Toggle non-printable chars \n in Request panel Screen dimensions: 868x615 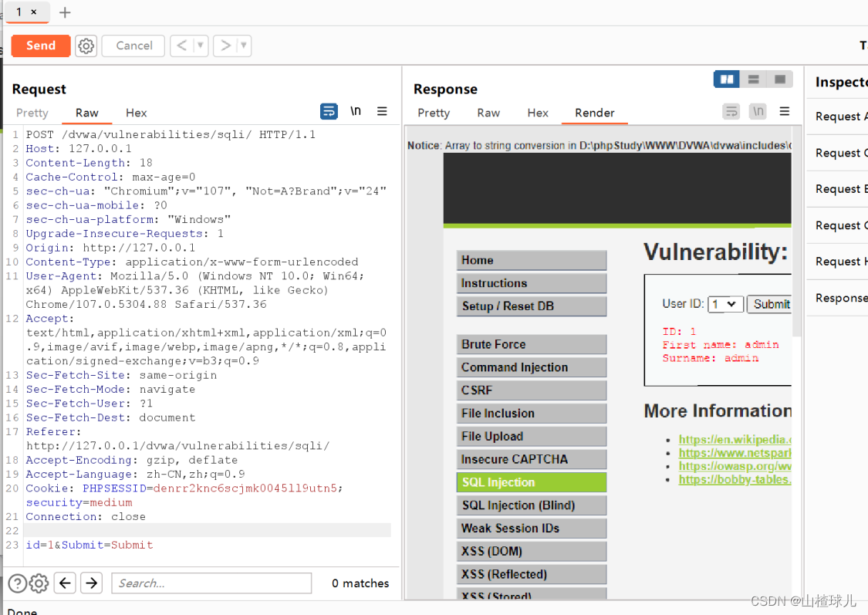(356, 111)
